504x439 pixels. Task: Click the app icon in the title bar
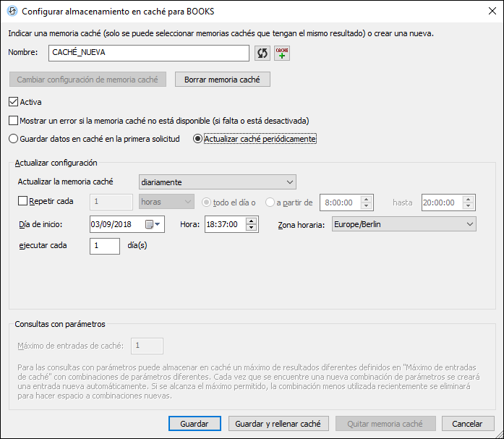(12, 12)
